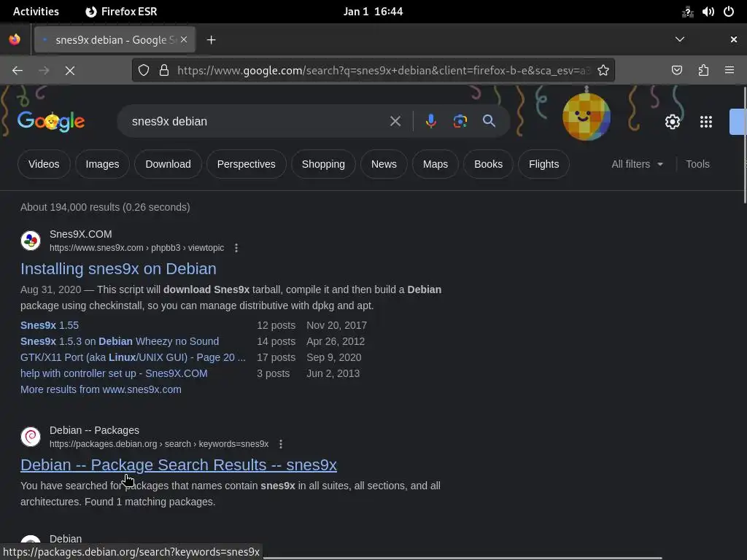Image resolution: width=747 pixels, height=560 pixels.
Task: Filter results by Videos
Action: pyautogui.click(x=44, y=164)
